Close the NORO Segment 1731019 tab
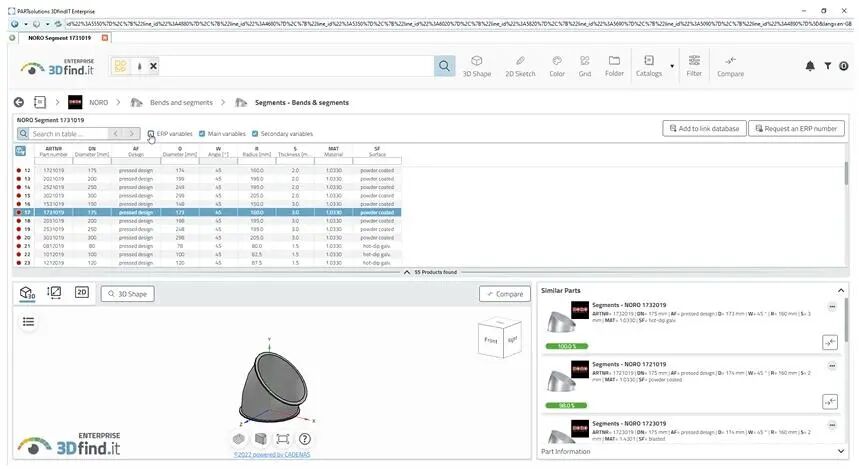 pyautogui.click(x=105, y=38)
